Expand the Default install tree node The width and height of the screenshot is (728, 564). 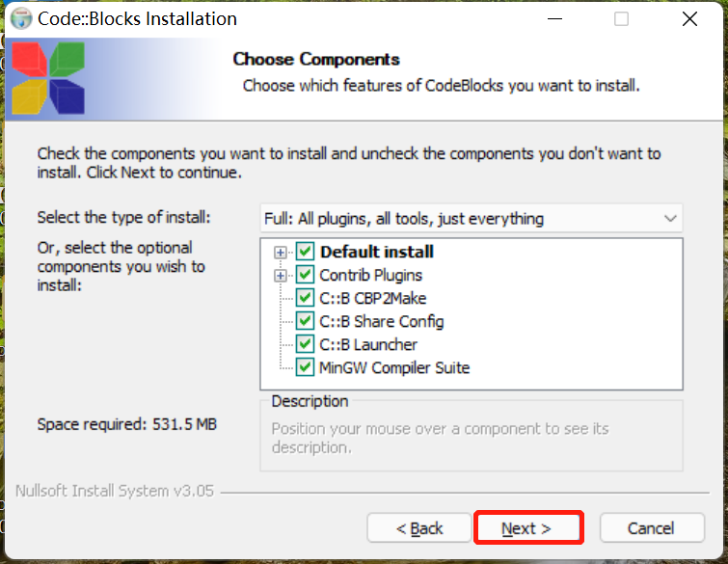coord(281,253)
